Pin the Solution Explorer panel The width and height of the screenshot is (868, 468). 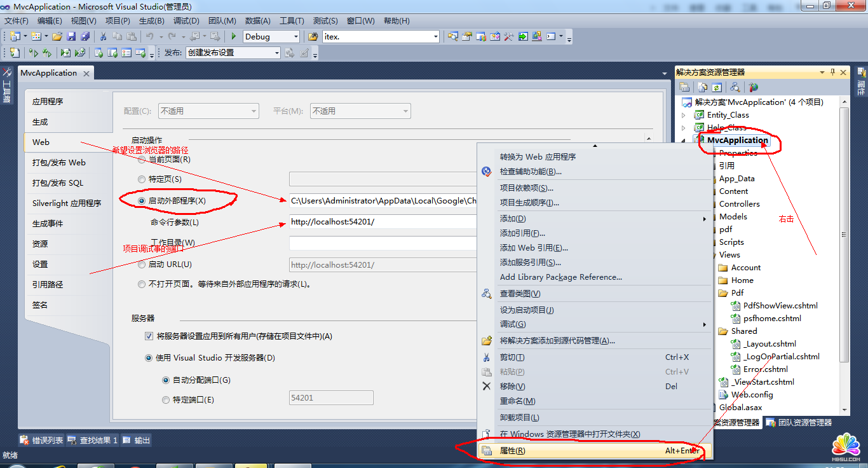click(833, 71)
